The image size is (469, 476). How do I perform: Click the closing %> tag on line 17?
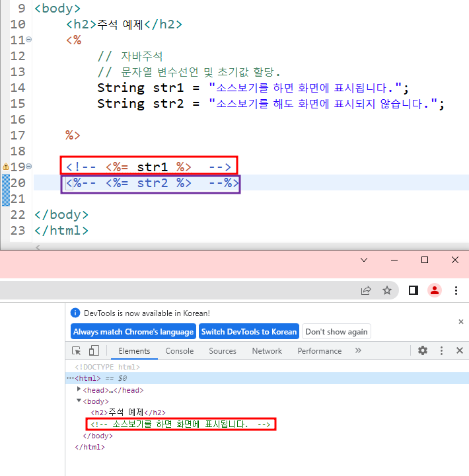click(73, 135)
